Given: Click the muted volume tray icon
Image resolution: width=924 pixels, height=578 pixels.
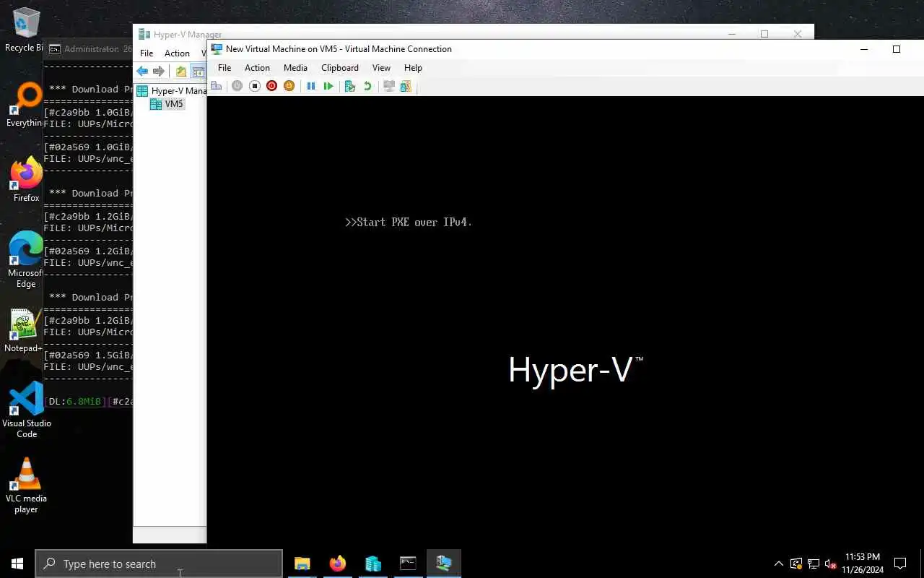Looking at the screenshot, I should (831, 564).
